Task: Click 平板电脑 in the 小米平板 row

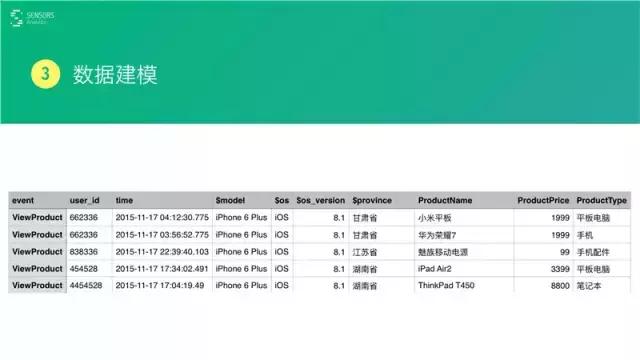Action: pyautogui.click(x=593, y=218)
